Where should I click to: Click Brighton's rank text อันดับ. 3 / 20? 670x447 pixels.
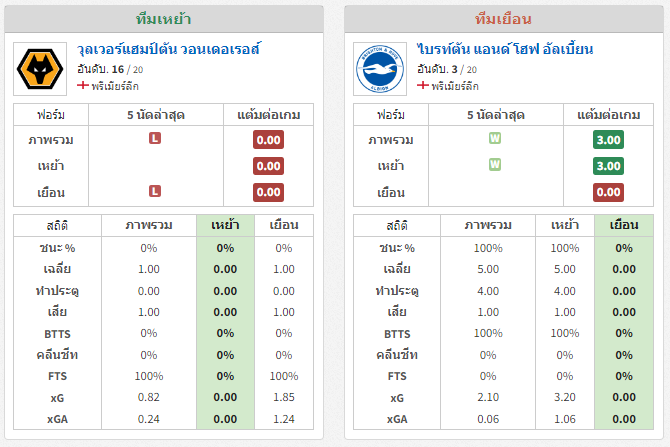[x=447, y=69]
